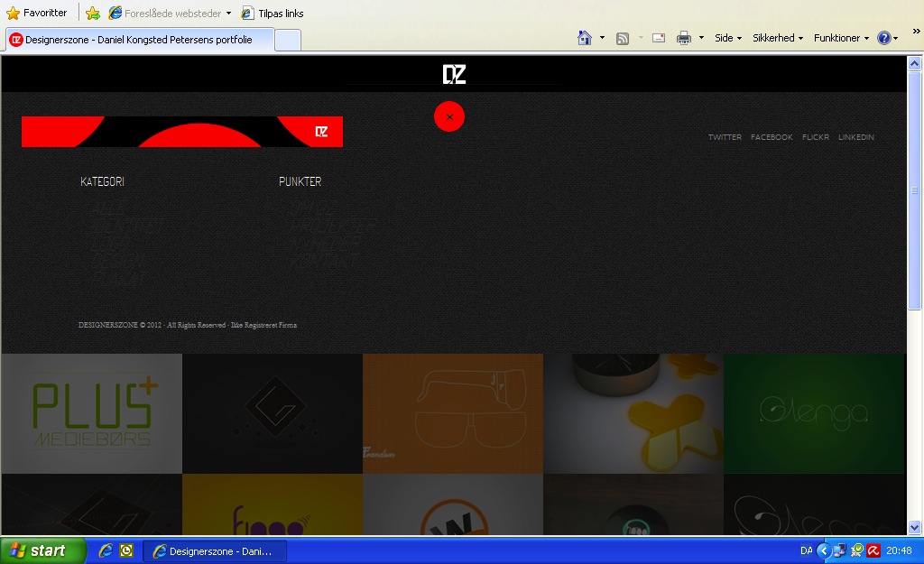Launch Internet Explorer from quick launch
The width and height of the screenshot is (924, 564).
click(106, 550)
